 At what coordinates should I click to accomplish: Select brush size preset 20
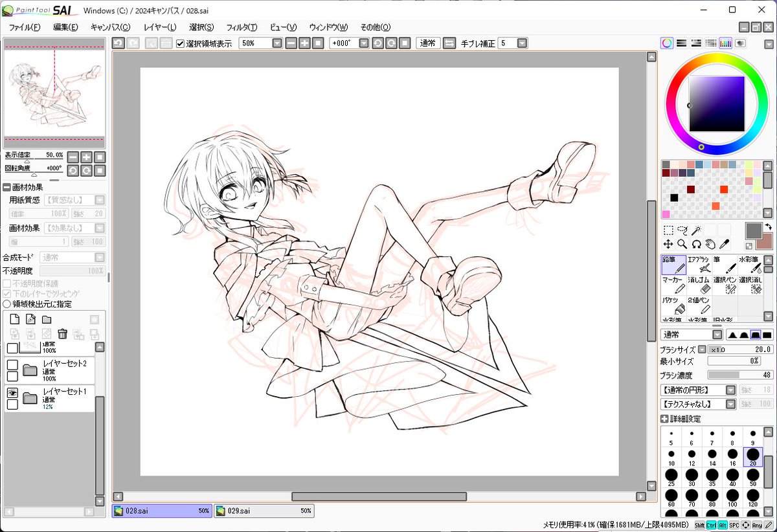pos(753,457)
